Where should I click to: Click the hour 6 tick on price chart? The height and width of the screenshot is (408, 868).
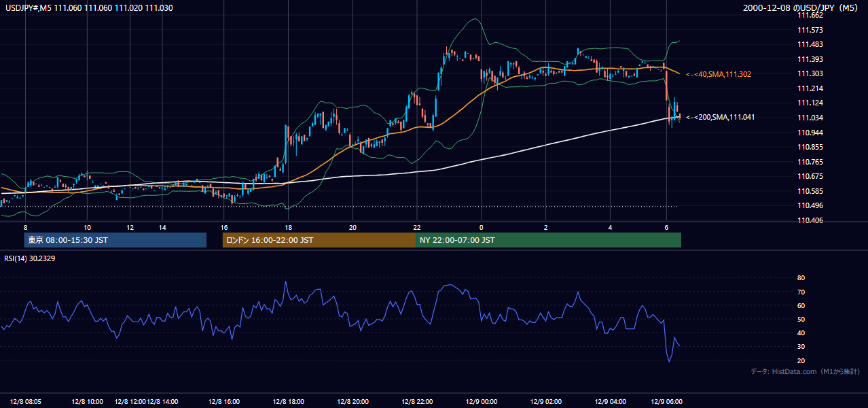coord(666,227)
